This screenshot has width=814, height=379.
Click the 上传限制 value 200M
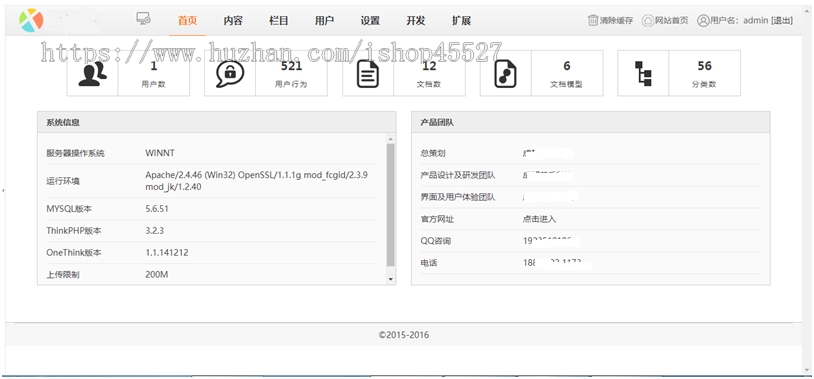point(157,275)
